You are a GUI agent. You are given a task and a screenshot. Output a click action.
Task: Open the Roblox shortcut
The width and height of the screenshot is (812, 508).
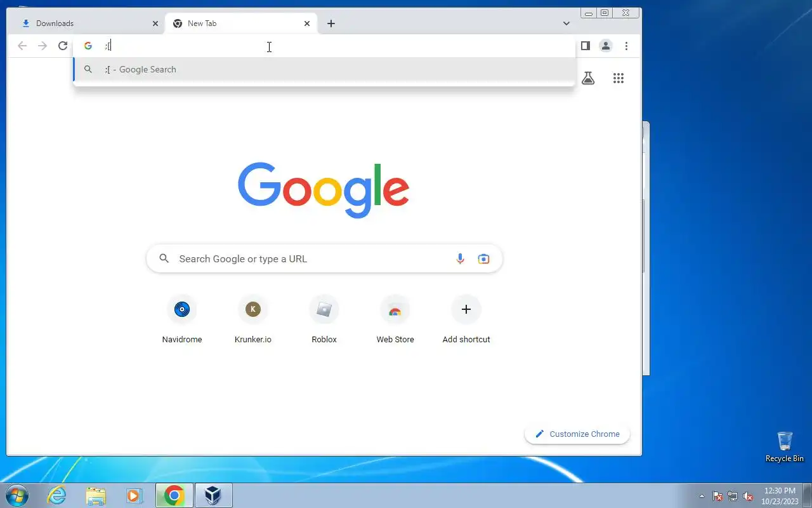(324, 320)
